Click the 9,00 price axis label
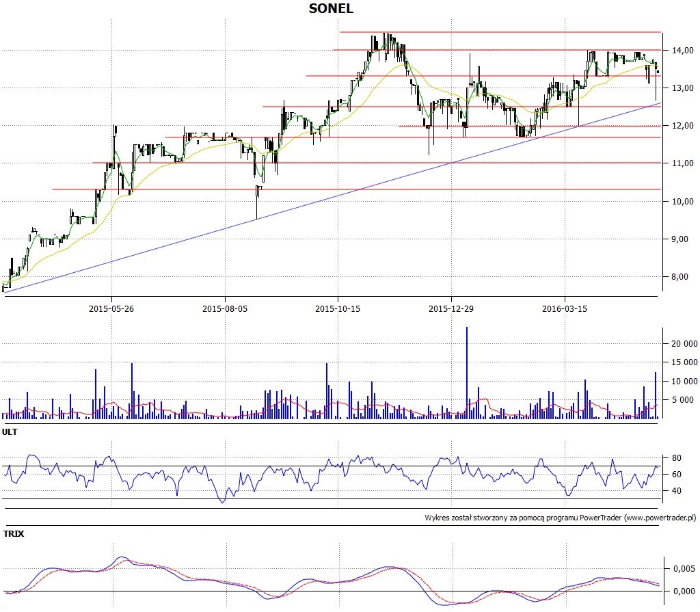This screenshot has width=700, height=612. pos(680,239)
